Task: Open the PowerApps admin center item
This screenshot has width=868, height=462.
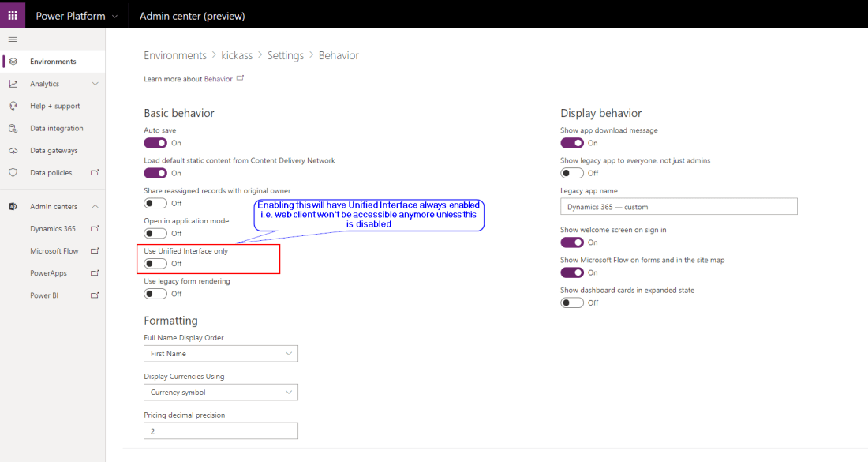Action: click(x=48, y=273)
